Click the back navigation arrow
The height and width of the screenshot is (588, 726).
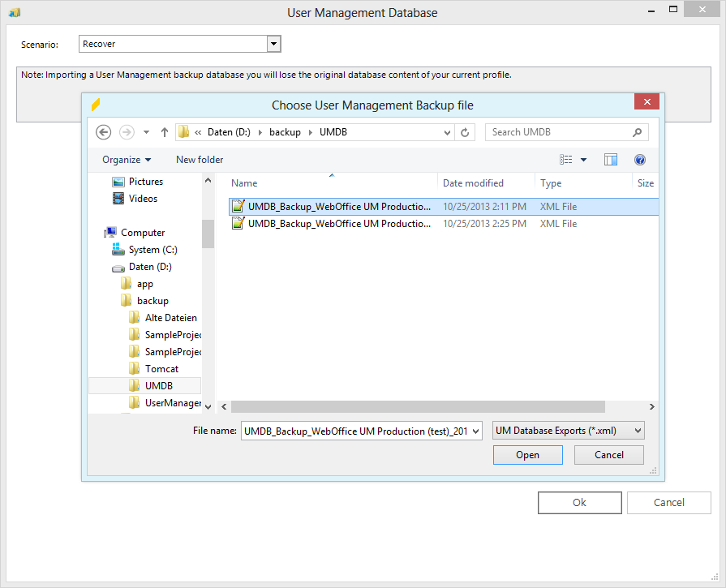click(103, 131)
